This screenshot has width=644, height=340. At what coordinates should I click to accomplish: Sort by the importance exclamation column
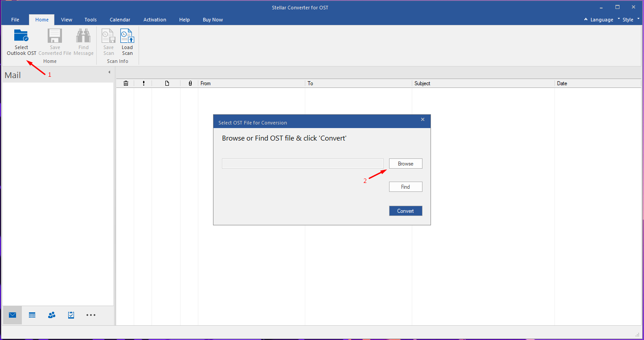coord(144,83)
